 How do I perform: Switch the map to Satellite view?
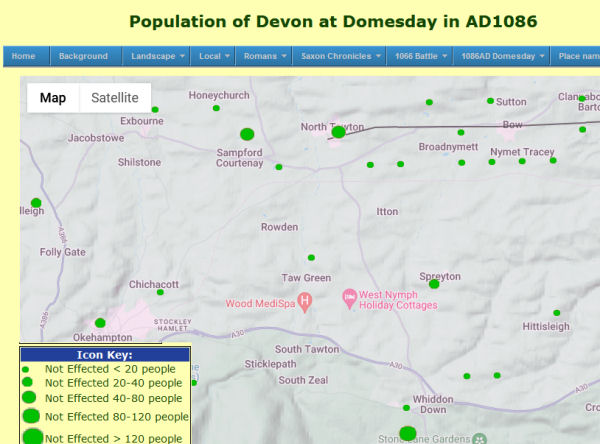[x=115, y=98]
